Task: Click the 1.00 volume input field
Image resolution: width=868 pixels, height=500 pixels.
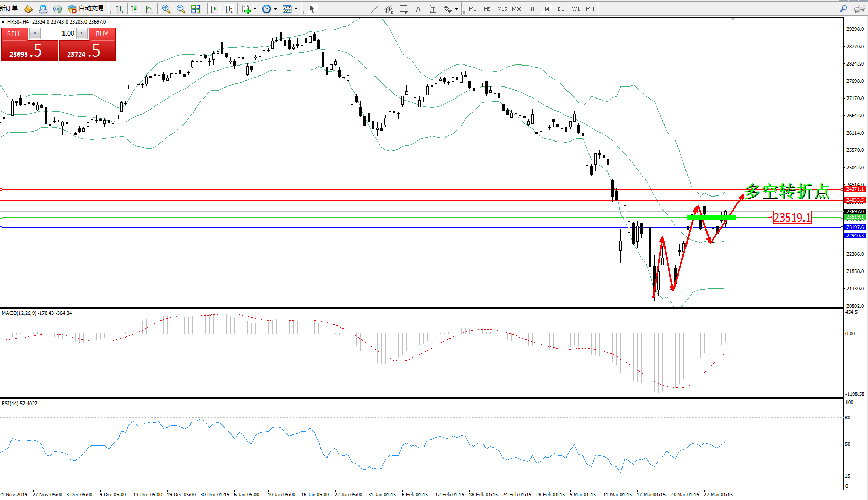Action: (x=59, y=34)
